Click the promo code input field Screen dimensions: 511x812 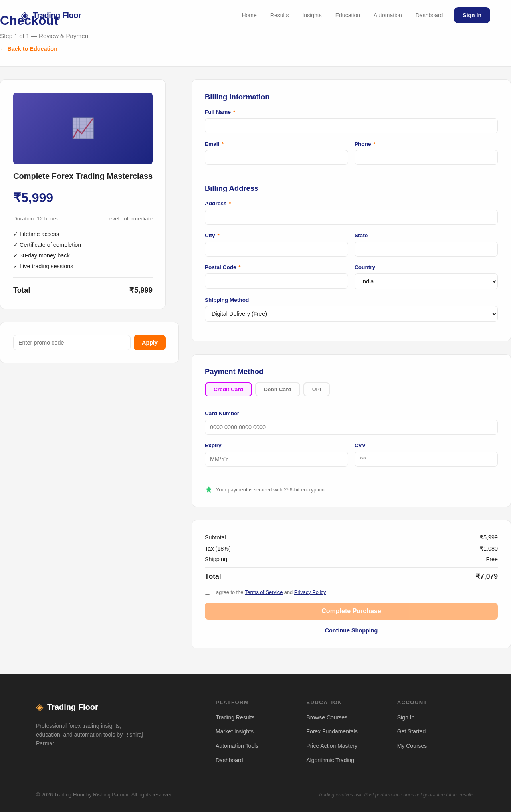coord(72,343)
